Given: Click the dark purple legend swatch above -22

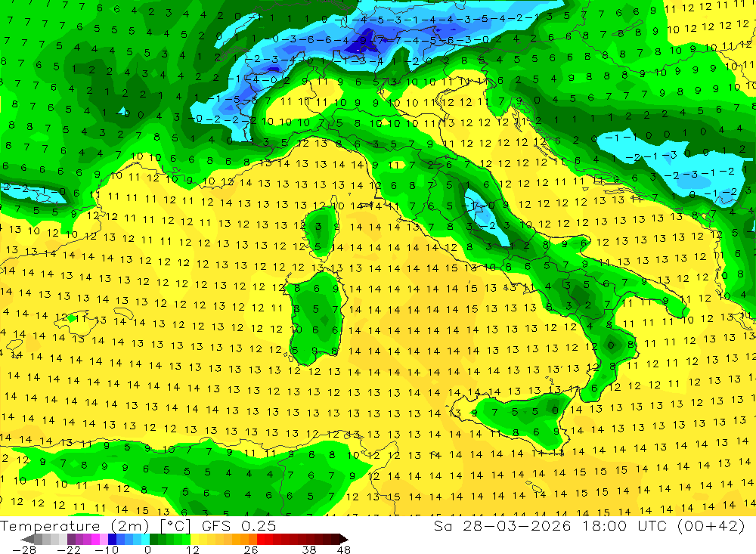Looking at the screenshot, I should click(x=71, y=539).
